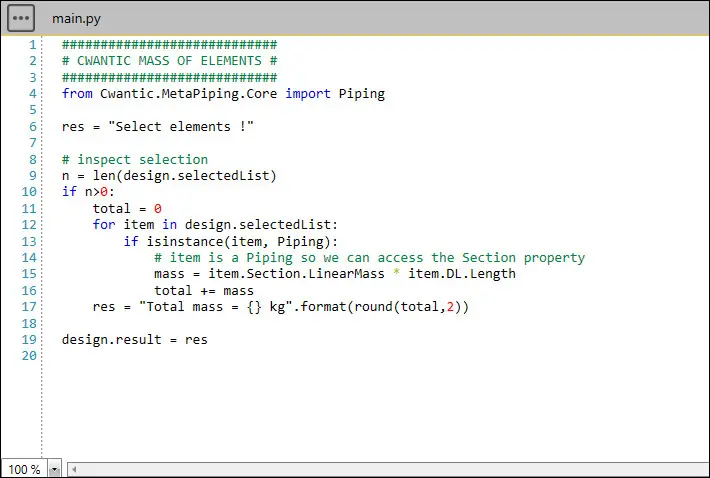Click line number 19 in the gutter
The image size is (710, 478).
point(29,339)
